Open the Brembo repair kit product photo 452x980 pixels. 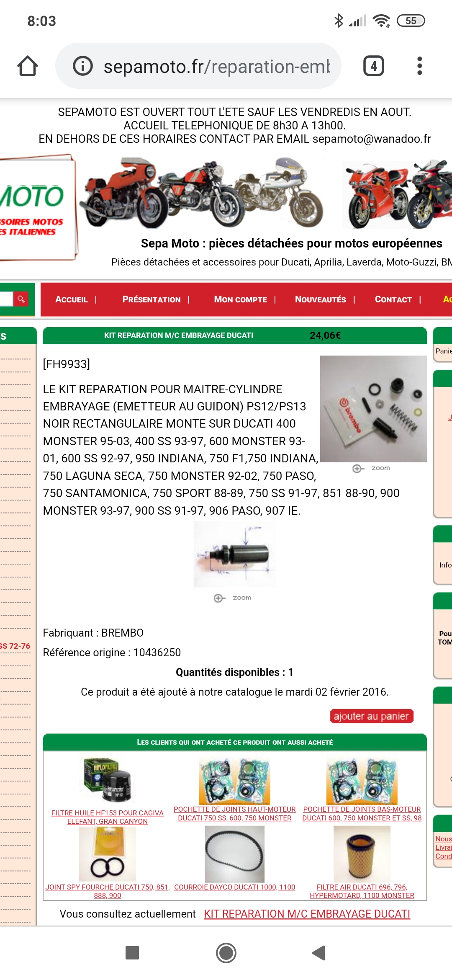tap(373, 409)
